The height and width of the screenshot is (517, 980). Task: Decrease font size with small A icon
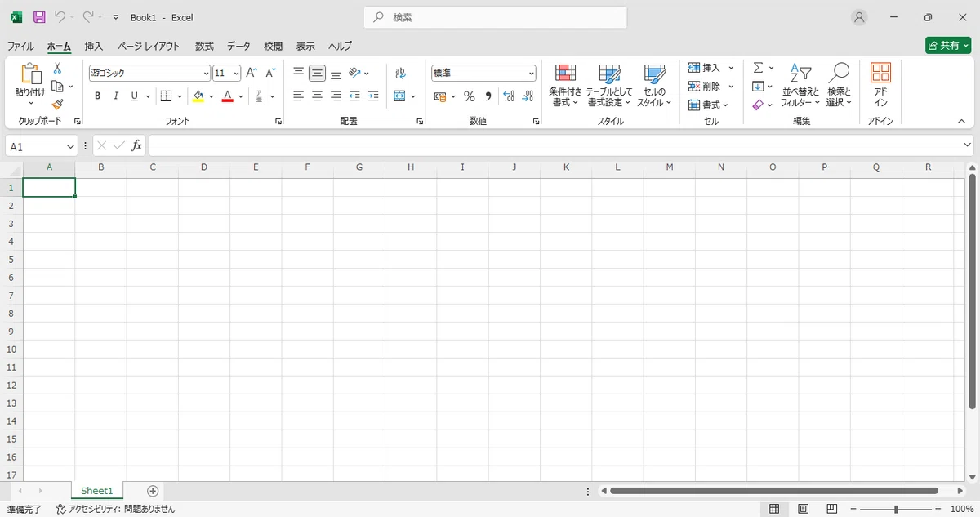click(x=270, y=73)
